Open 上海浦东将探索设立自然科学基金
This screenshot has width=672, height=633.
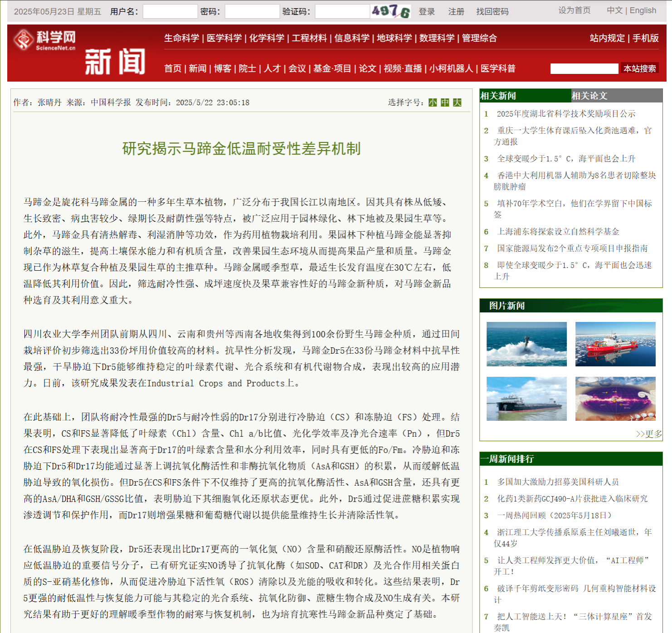pyautogui.click(x=558, y=232)
